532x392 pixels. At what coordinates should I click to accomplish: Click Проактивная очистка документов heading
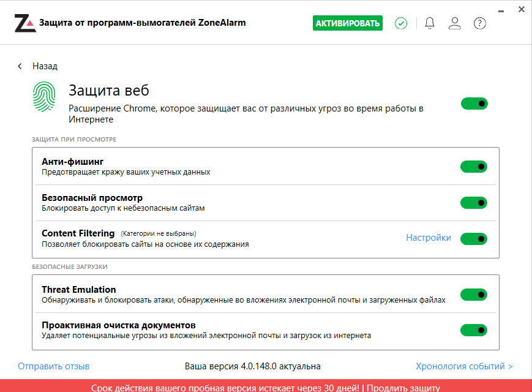[x=118, y=325]
